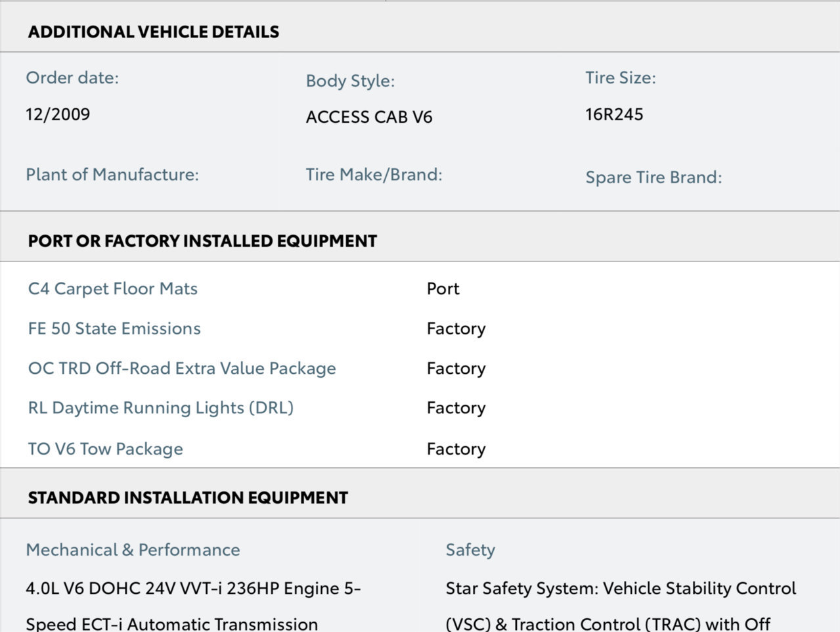Select PORT OR FACTORY INSTALLED EQUIPMENT header
The image size is (840, 632).
click(x=202, y=241)
